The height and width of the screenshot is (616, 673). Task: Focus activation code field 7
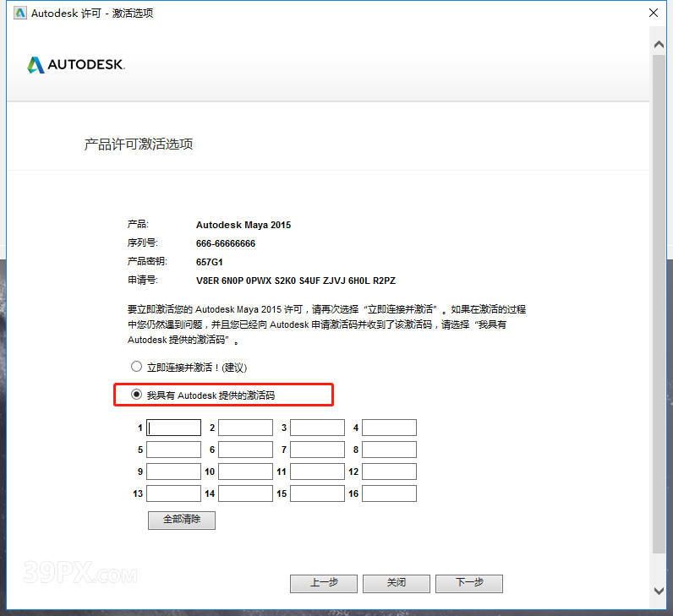click(317, 450)
